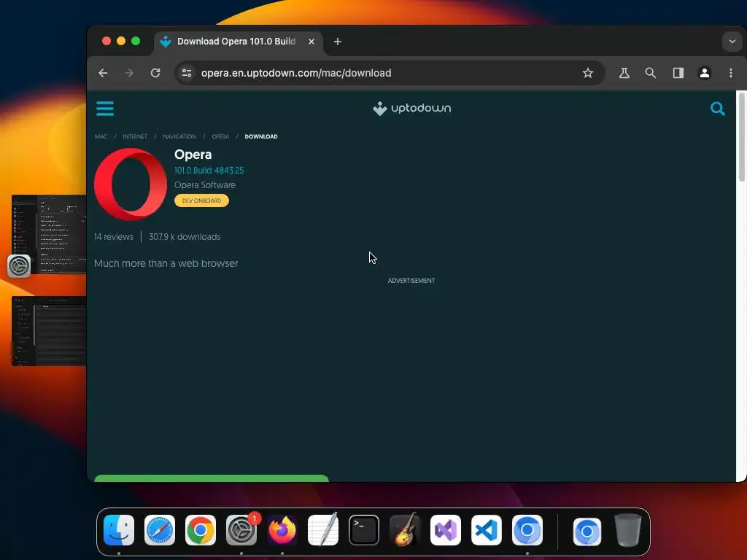Open Finder from the dock
The width and height of the screenshot is (747, 560).
119,530
